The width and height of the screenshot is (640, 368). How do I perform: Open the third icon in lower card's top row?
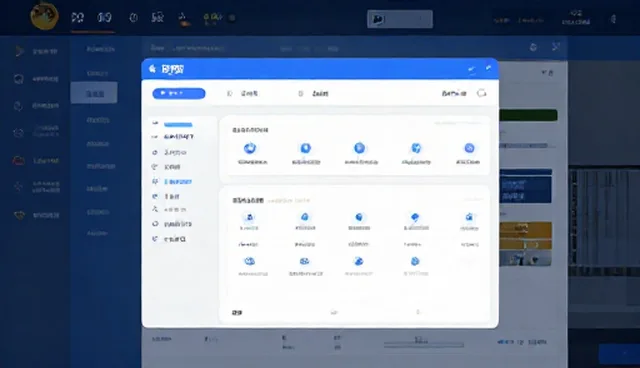(x=359, y=217)
